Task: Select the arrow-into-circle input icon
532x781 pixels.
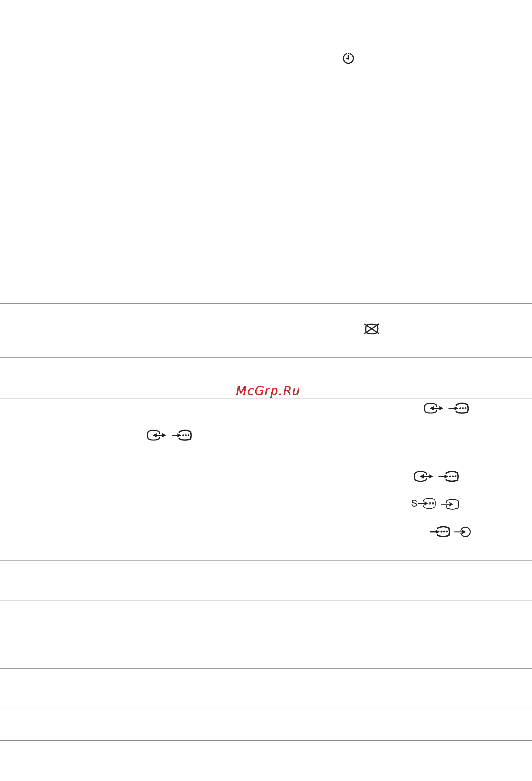Action: tap(463, 531)
